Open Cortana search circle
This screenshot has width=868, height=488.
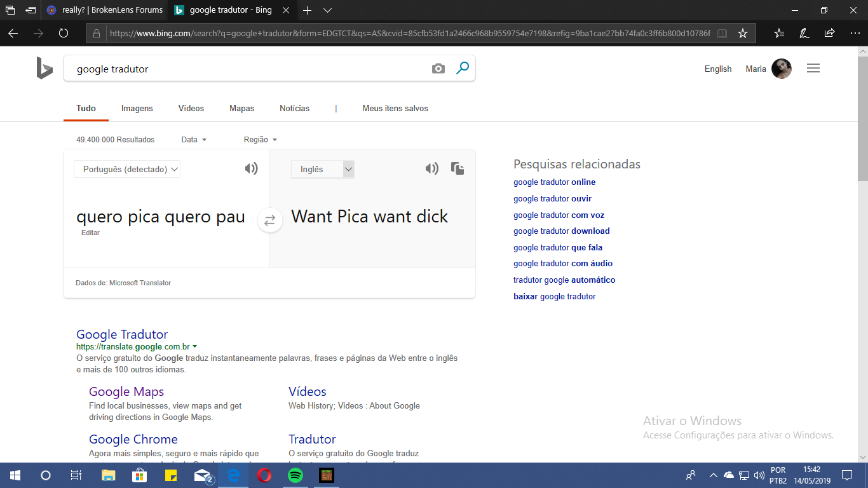tap(46, 475)
